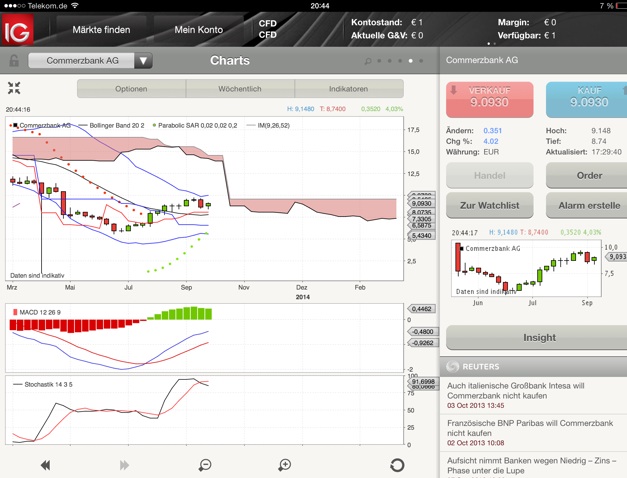Tap the Hoch 9.148 value
Viewport: 627px width, 478px height.
601,131
